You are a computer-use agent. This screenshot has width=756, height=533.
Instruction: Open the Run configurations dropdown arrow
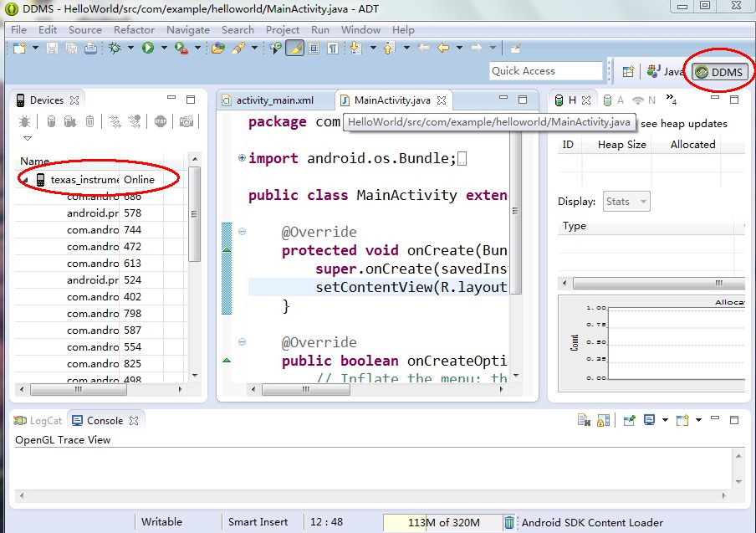coord(164,48)
